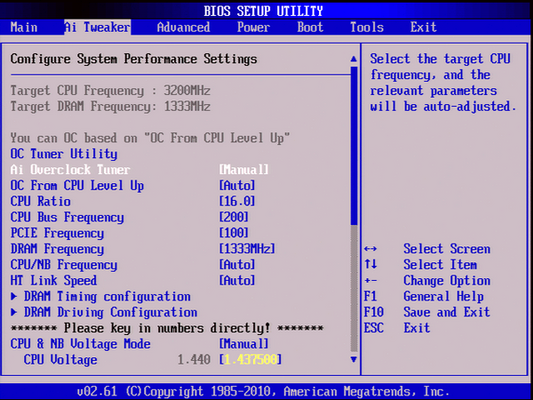Image resolution: width=533 pixels, height=400 pixels.
Task: Select HT Link Speed label
Action: [54, 281]
